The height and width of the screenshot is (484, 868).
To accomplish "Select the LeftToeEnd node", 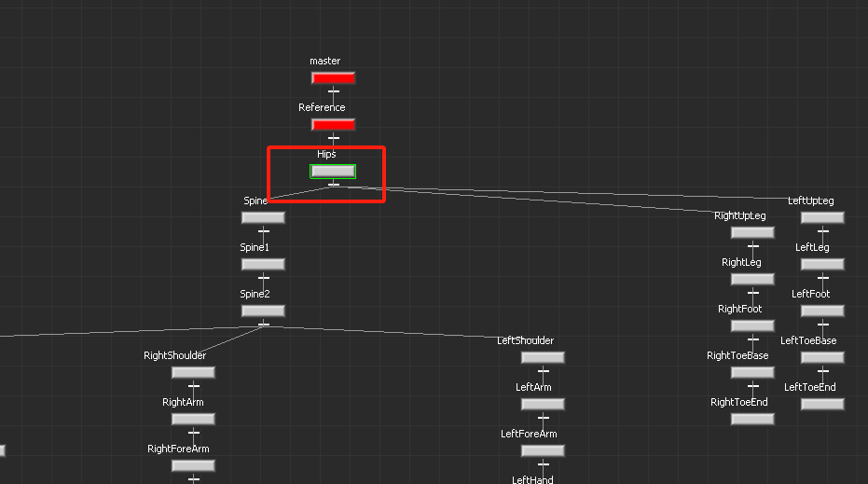I will point(822,404).
